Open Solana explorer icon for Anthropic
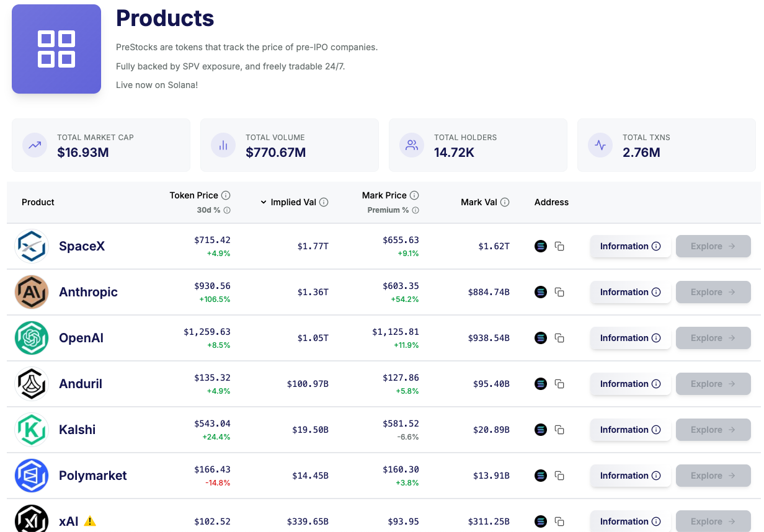Screen dimensions: 764x532 coord(541,292)
